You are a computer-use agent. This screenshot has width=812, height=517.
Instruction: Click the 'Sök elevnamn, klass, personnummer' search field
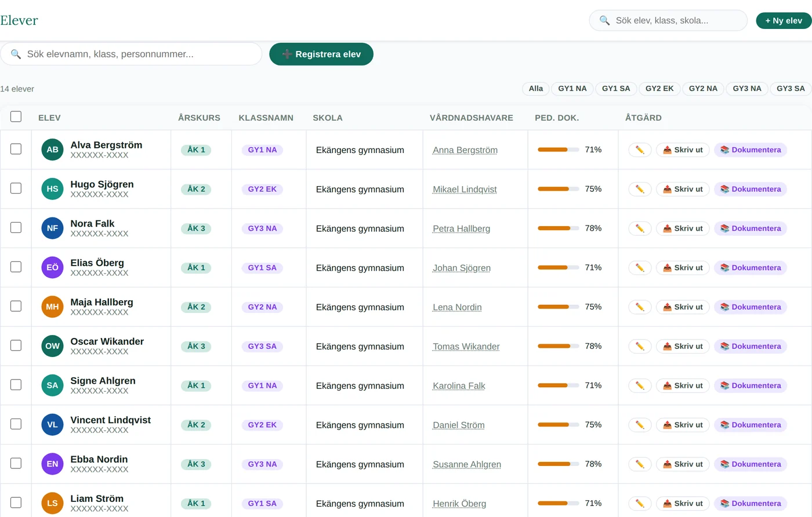[x=131, y=54]
